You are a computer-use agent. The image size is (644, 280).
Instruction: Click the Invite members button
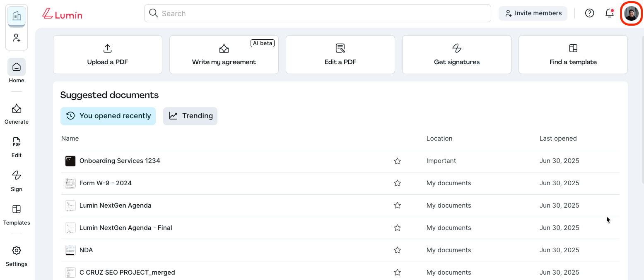point(533,13)
